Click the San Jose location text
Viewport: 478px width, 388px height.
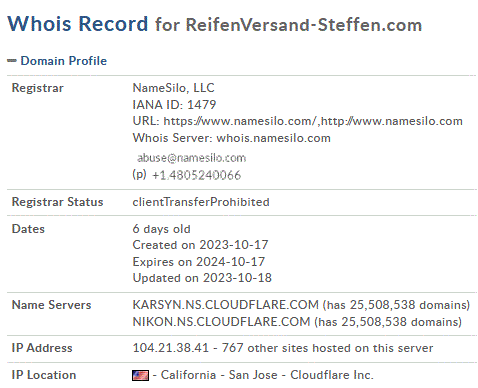pyautogui.click(x=253, y=375)
